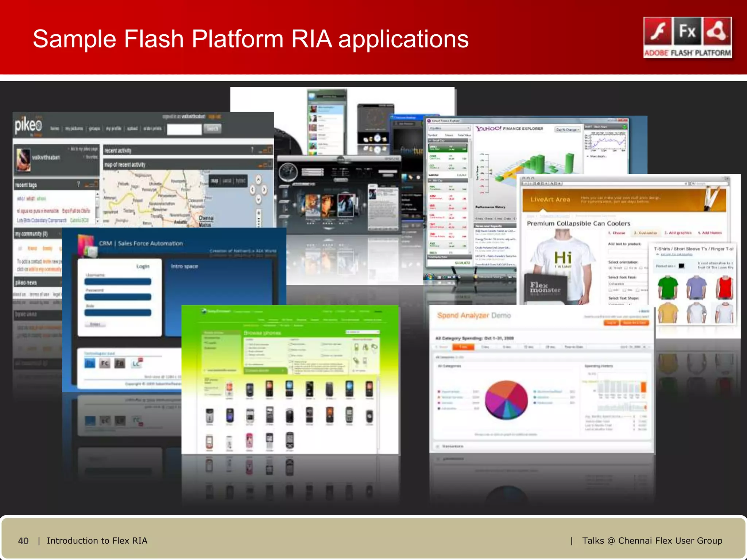The height and width of the screenshot is (560, 747).
Task: Click the Flash Catalyst Fc icon in CRM
Action: (105, 363)
